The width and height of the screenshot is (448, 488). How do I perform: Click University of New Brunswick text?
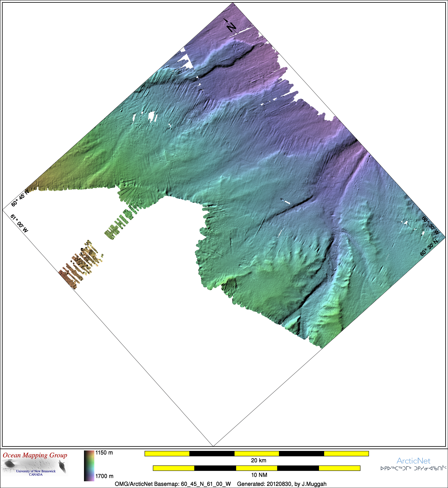[x=36, y=471]
